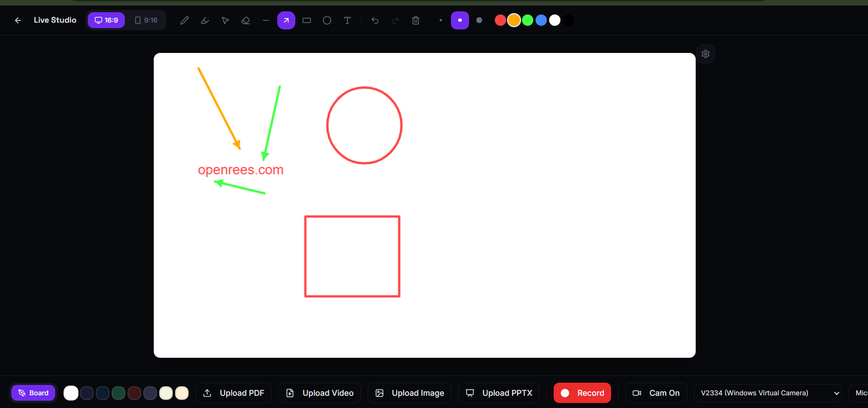Screen dimensions: 868x408
Task: Select the straight Line tool
Action: (x=266, y=20)
